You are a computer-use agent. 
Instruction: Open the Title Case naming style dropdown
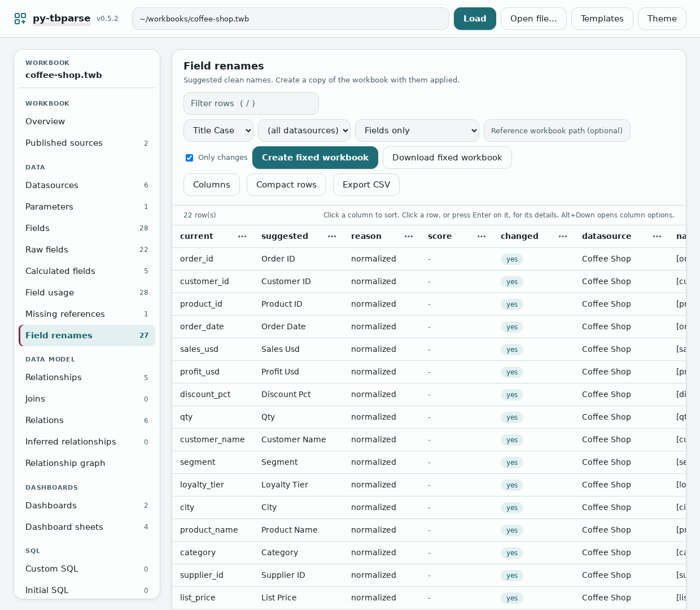pos(218,130)
